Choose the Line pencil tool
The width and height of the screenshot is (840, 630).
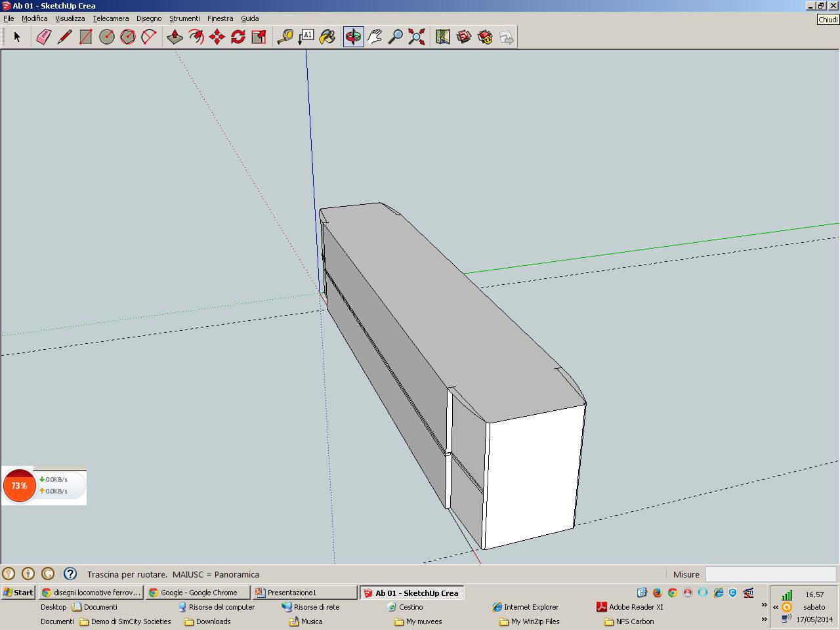pyautogui.click(x=64, y=37)
